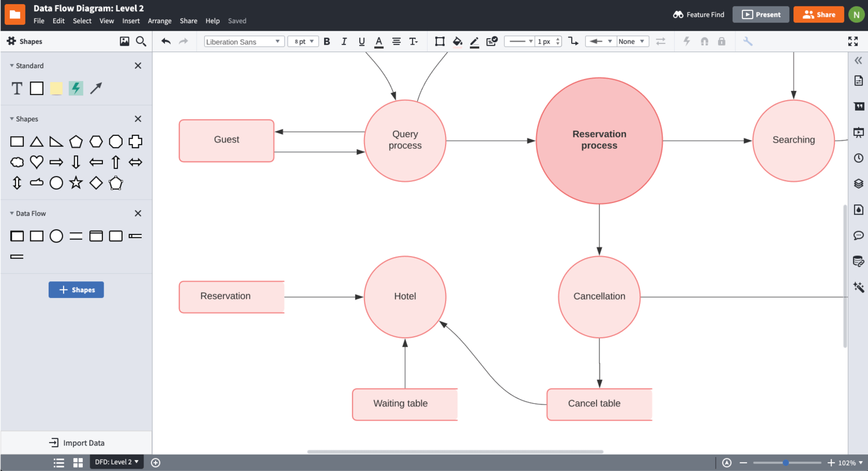Pick the heart shape from Shapes

pos(36,162)
